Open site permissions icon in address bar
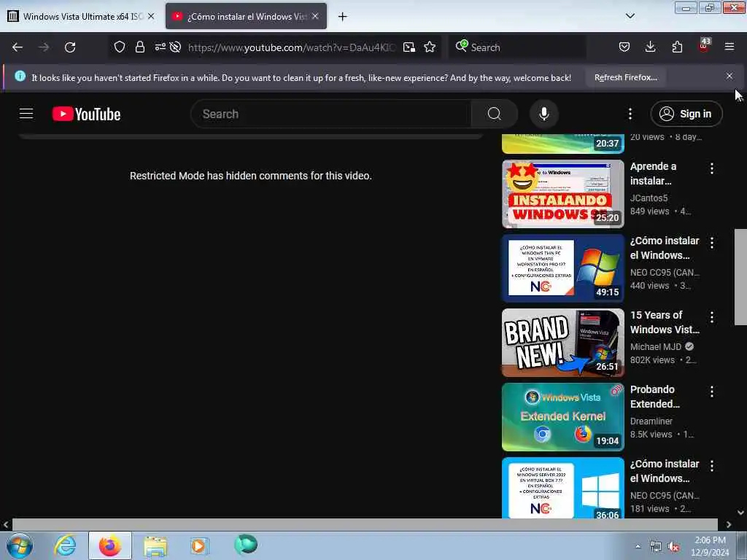The image size is (747, 560). pos(160,47)
